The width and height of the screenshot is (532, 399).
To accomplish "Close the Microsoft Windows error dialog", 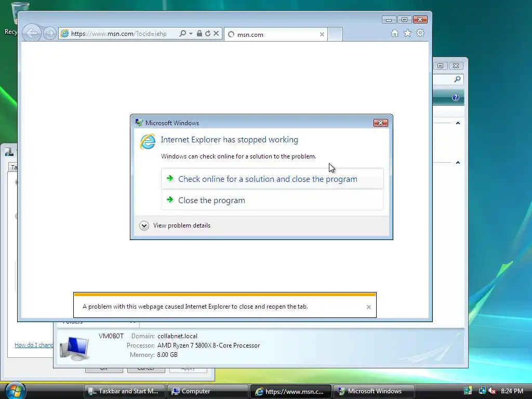I will coord(381,123).
